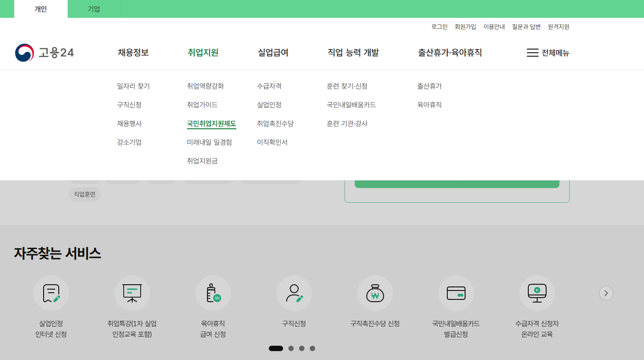Open 실업인정 인터넷 신청 icon
This screenshot has height=360, width=644.
tap(51, 293)
